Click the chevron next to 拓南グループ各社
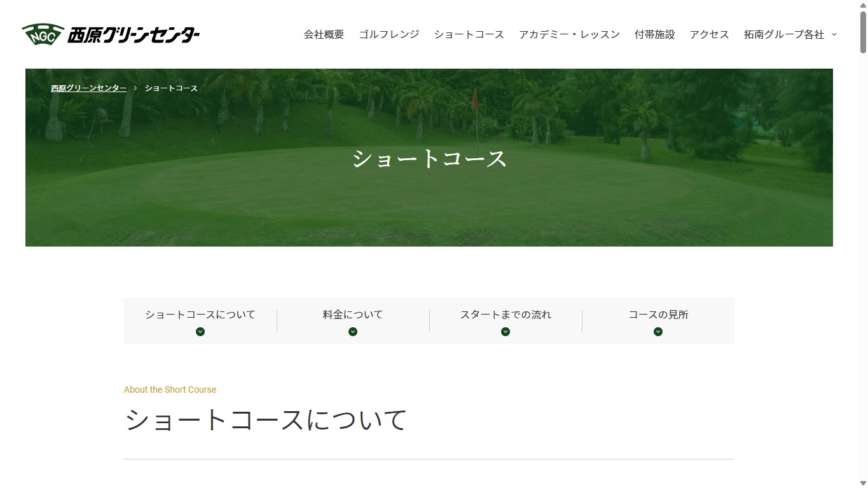 point(834,34)
